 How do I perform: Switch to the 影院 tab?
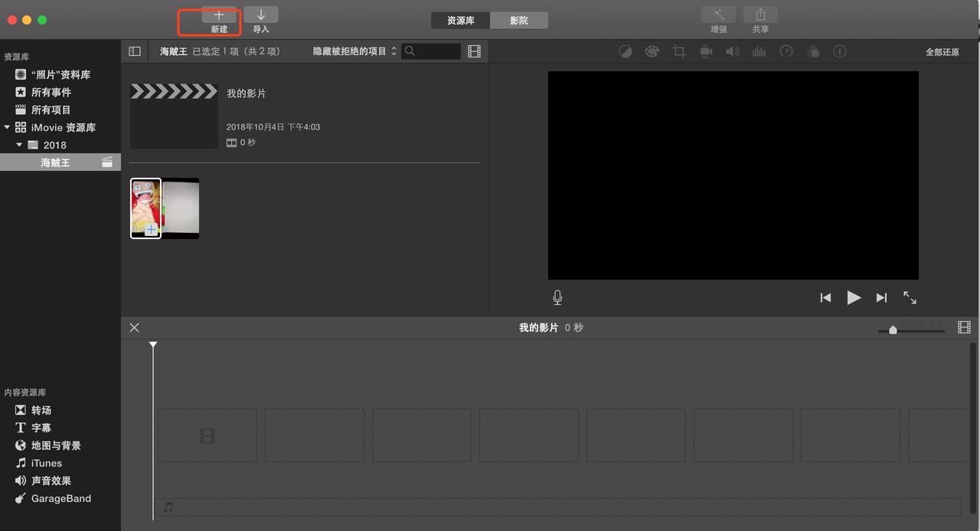(x=519, y=21)
